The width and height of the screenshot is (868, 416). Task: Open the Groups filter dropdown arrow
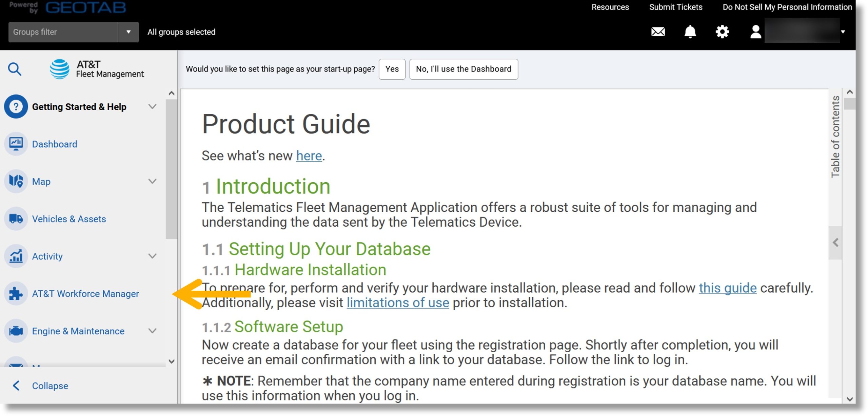(129, 32)
